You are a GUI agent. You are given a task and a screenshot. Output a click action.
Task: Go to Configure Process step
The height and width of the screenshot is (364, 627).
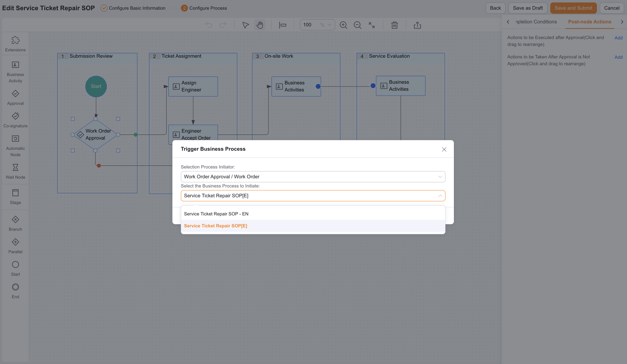(204, 8)
